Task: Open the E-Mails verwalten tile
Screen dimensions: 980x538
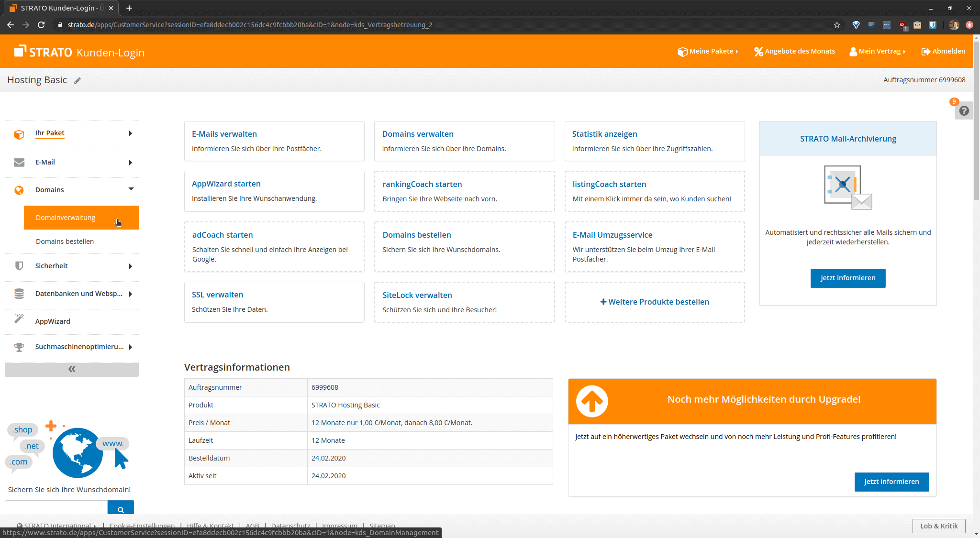Action: click(274, 141)
